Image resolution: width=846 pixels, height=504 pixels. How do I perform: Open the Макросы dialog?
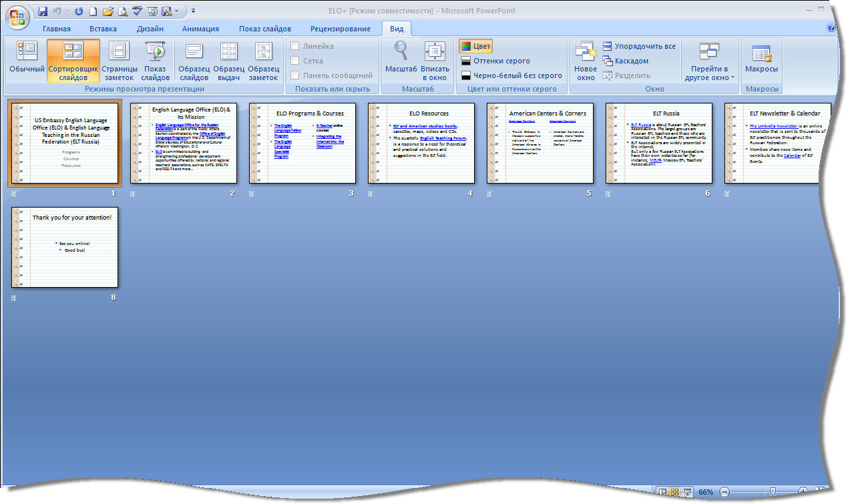pyautogui.click(x=761, y=58)
